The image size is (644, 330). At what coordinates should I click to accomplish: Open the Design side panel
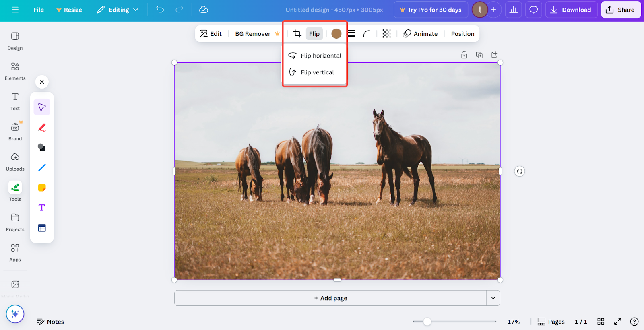15,41
